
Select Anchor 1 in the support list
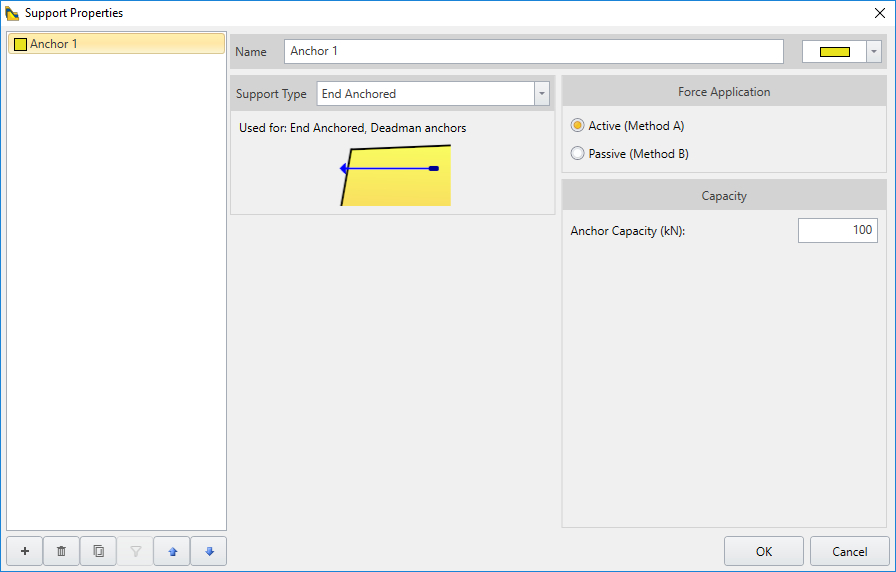[x=115, y=44]
